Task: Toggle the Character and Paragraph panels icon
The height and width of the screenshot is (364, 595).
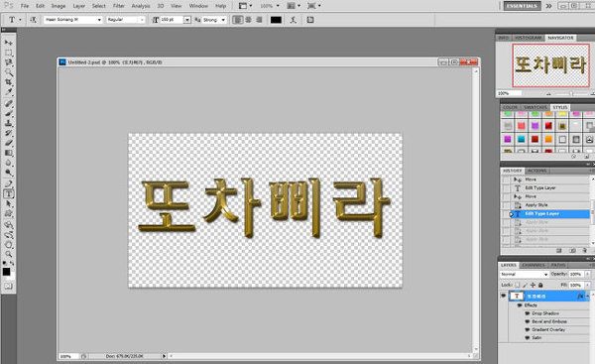Action: click(310, 20)
